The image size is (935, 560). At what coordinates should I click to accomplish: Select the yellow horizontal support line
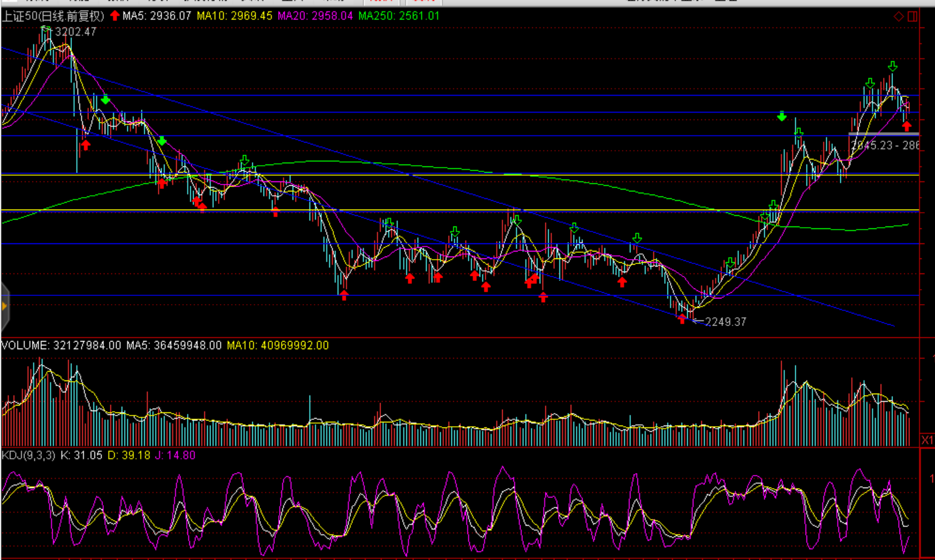[438, 210]
